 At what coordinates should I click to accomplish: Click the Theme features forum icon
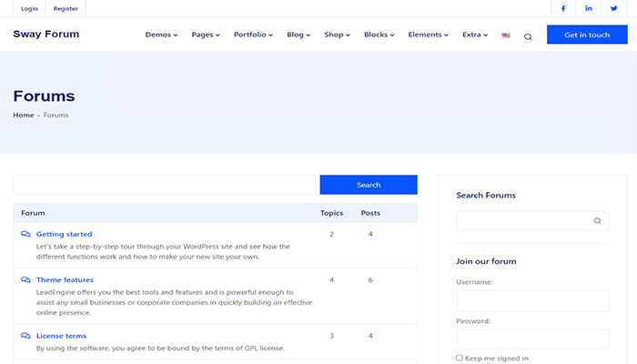click(25, 279)
